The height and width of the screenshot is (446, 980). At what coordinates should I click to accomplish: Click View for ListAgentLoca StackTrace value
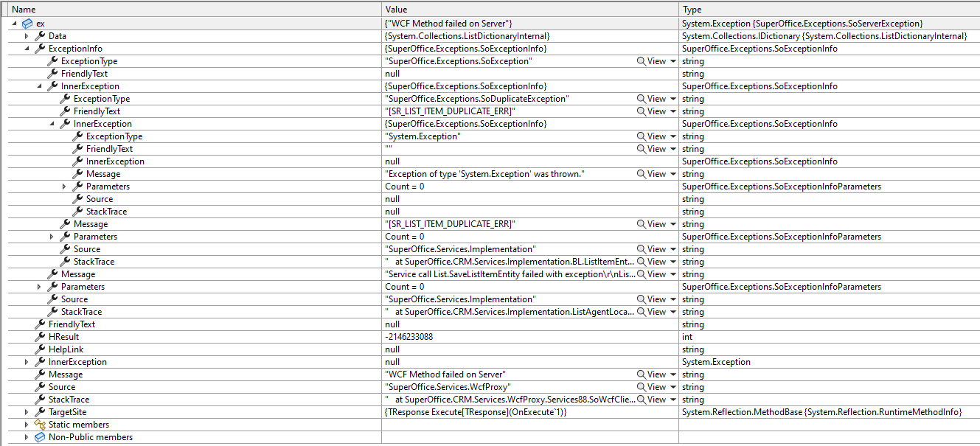(x=656, y=312)
